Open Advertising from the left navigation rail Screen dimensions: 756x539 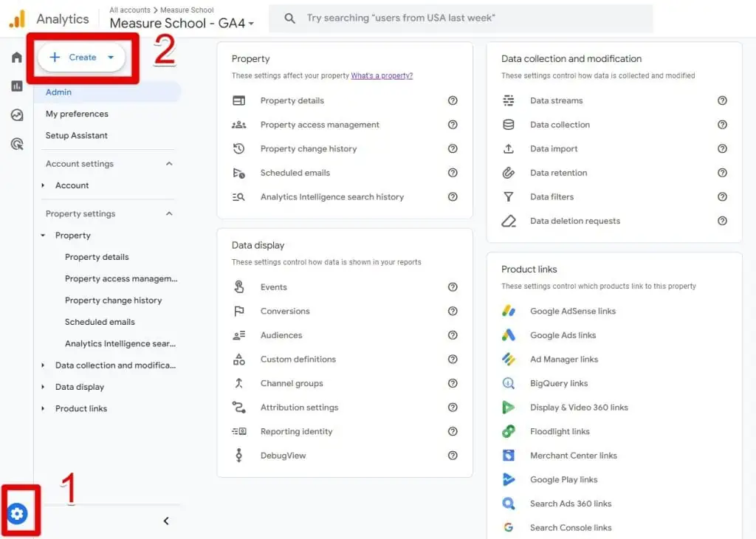tap(16, 143)
